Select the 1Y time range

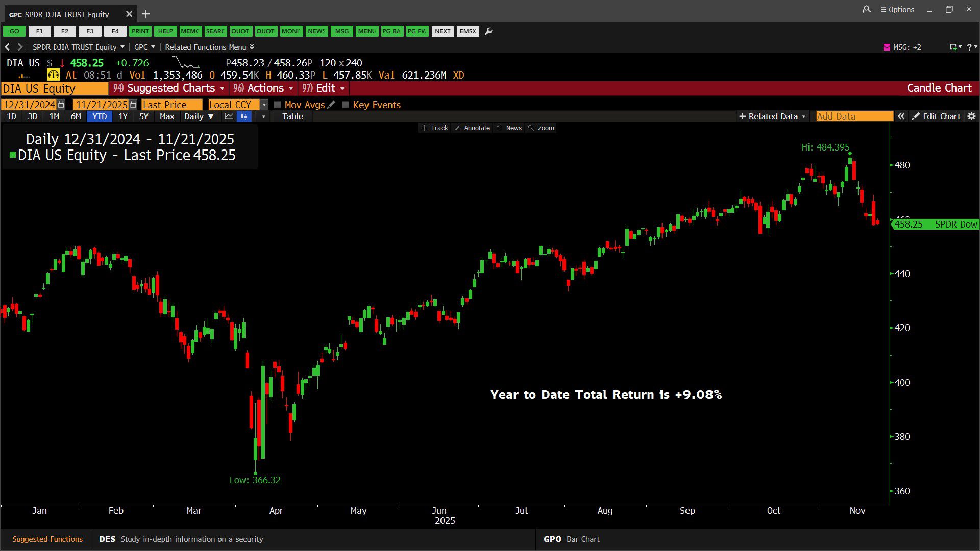click(x=123, y=116)
